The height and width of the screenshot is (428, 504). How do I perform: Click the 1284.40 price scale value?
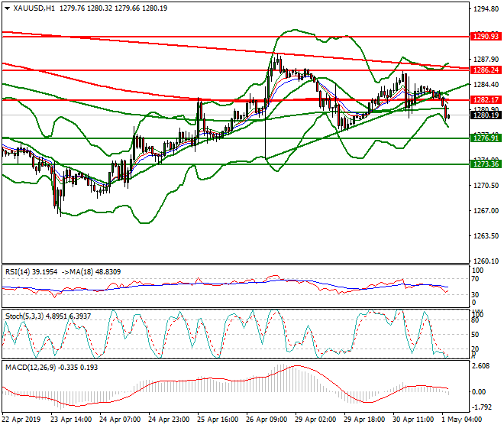[x=486, y=85]
